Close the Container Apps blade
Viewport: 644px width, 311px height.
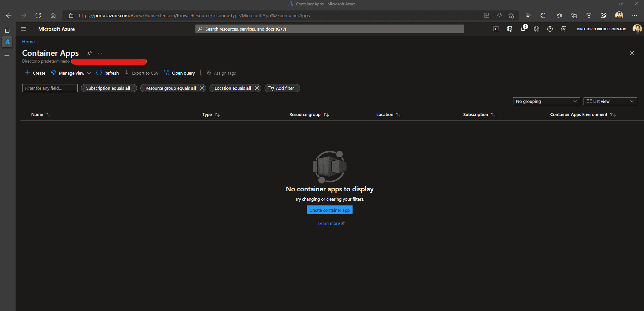[632, 53]
